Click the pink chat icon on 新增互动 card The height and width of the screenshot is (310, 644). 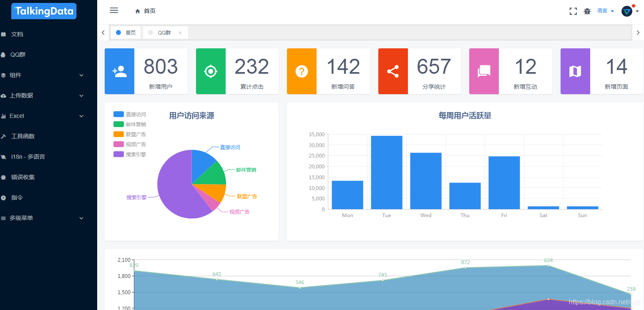click(x=484, y=71)
